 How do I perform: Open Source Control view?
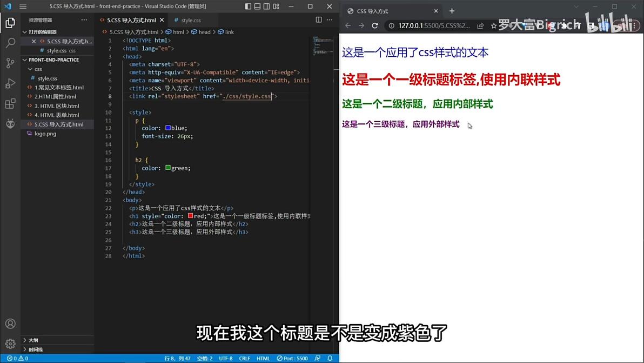(10, 63)
